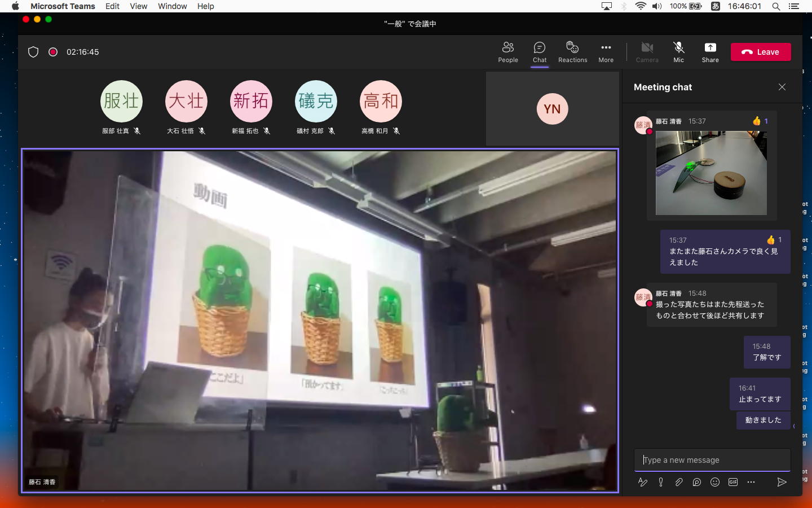
Task: Attach a file with paperclip icon
Action: pyautogui.click(x=679, y=482)
